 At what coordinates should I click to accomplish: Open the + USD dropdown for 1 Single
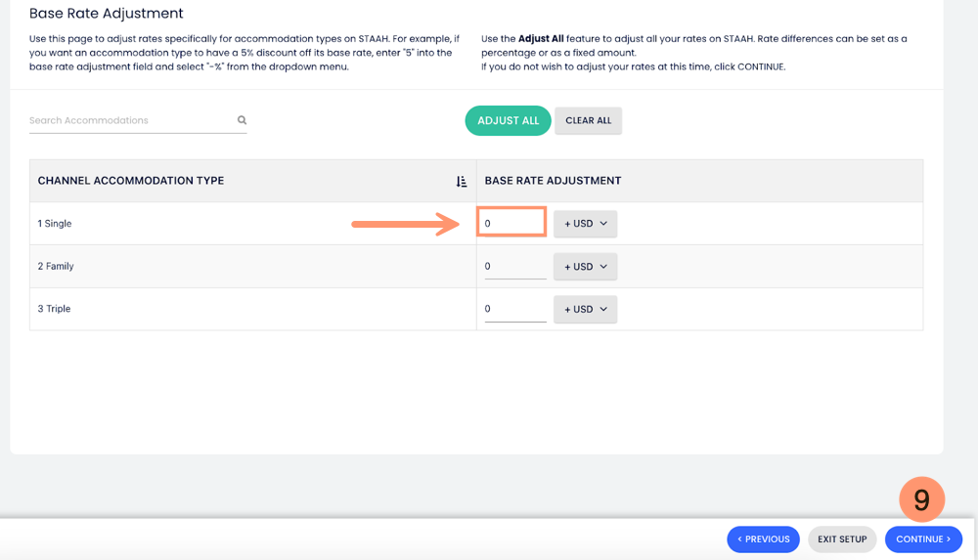pyautogui.click(x=585, y=224)
